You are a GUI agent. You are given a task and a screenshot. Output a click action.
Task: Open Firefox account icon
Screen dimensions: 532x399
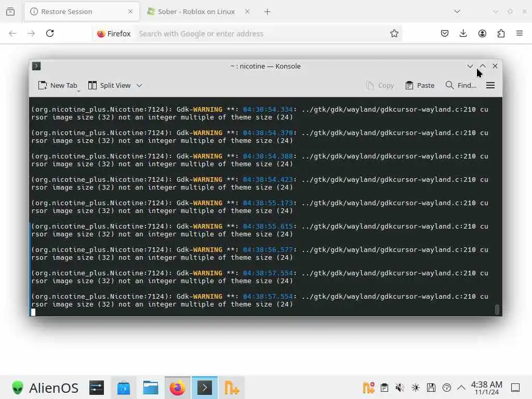pos(482,33)
